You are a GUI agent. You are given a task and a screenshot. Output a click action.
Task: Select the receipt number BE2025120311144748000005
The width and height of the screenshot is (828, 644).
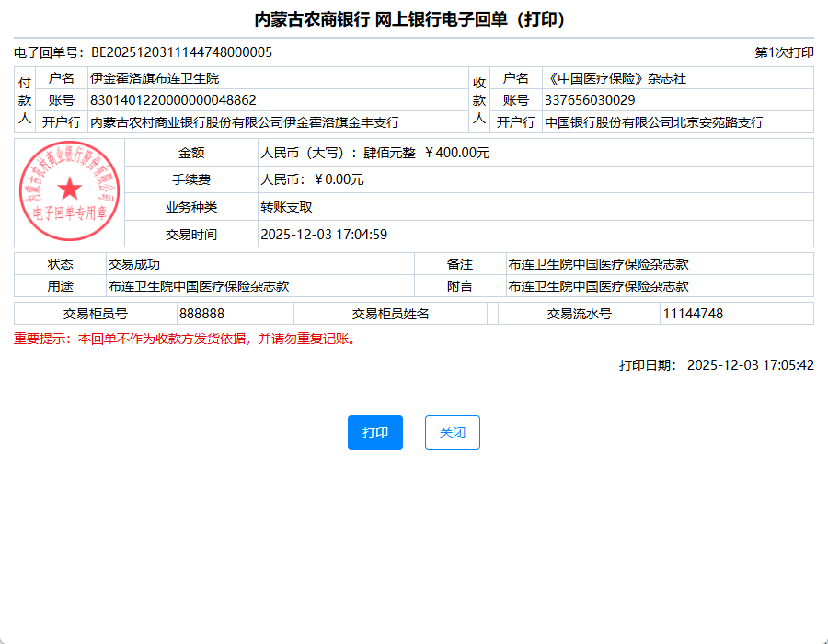coord(181,52)
